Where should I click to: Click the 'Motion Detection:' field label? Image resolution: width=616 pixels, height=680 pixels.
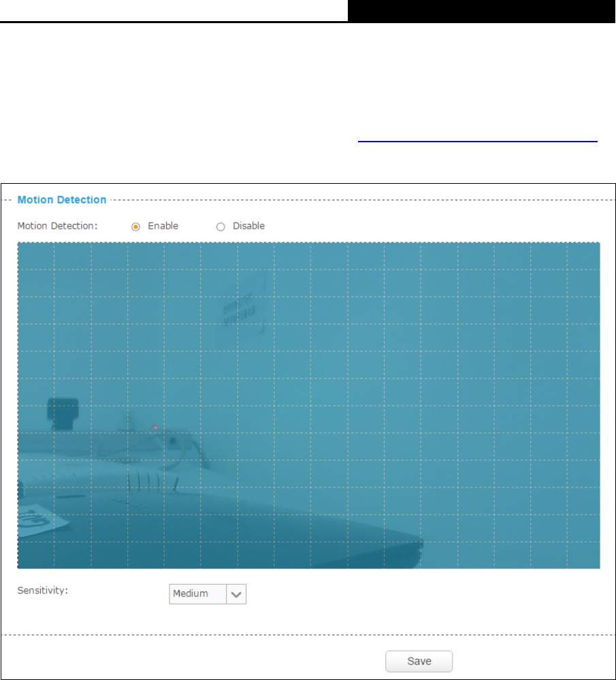point(58,226)
